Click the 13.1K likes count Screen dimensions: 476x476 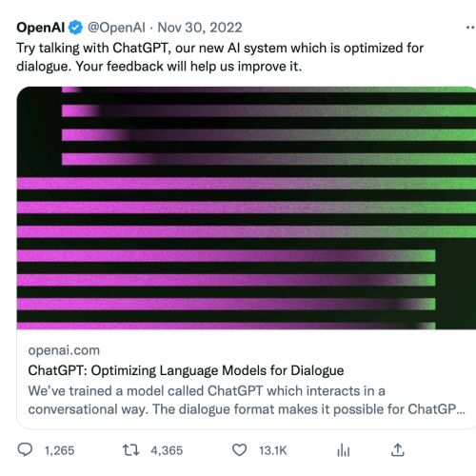(x=273, y=450)
